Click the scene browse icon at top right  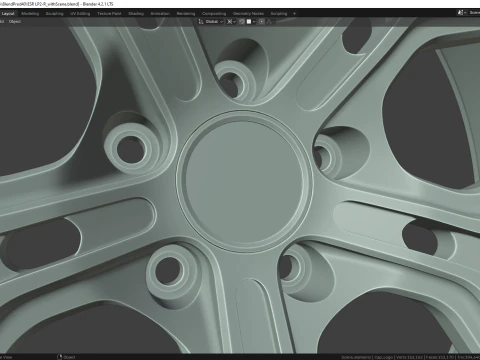coord(461,13)
